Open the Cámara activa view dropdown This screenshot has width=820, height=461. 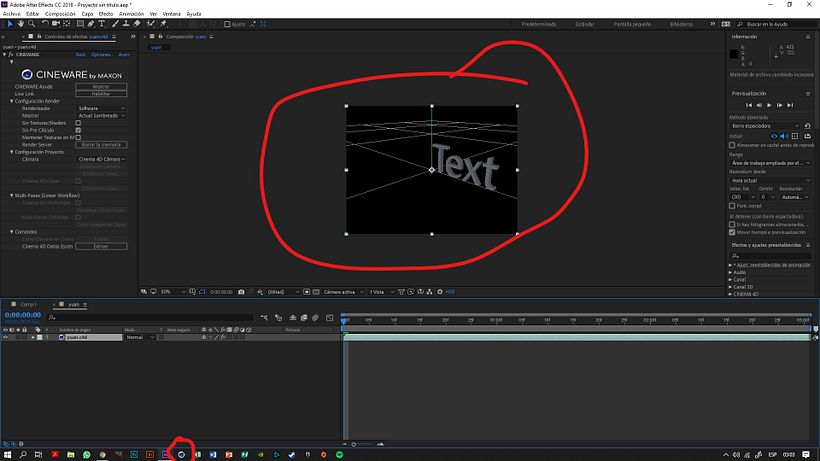tap(343, 292)
